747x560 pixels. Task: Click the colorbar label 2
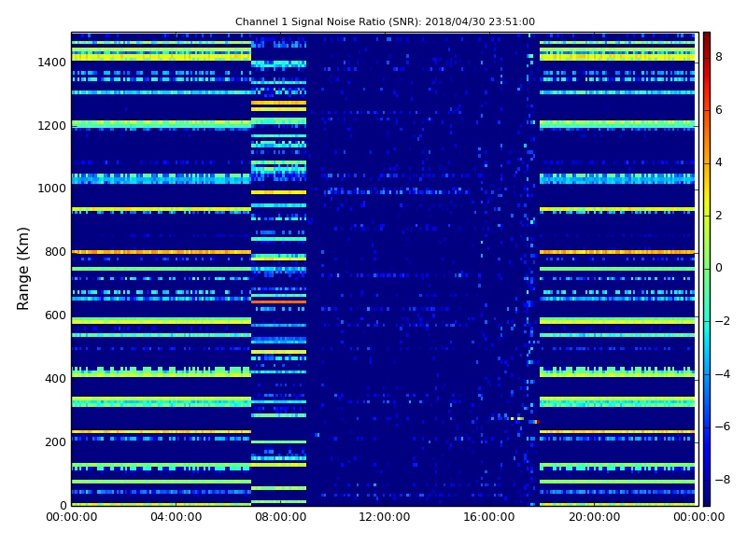point(719,216)
